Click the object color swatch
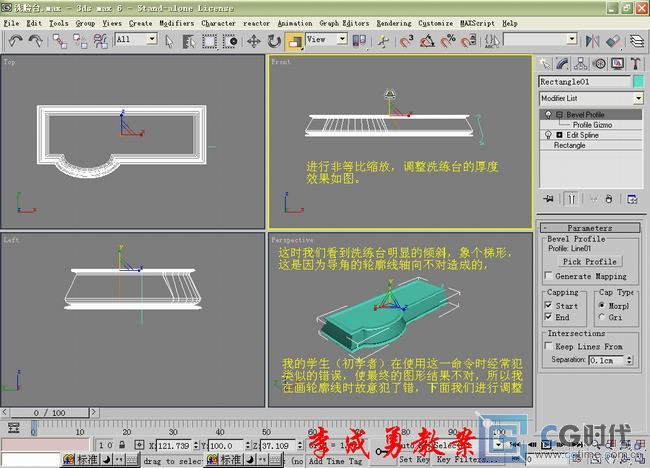This screenshot has height=468, width=650. point(638,81)
